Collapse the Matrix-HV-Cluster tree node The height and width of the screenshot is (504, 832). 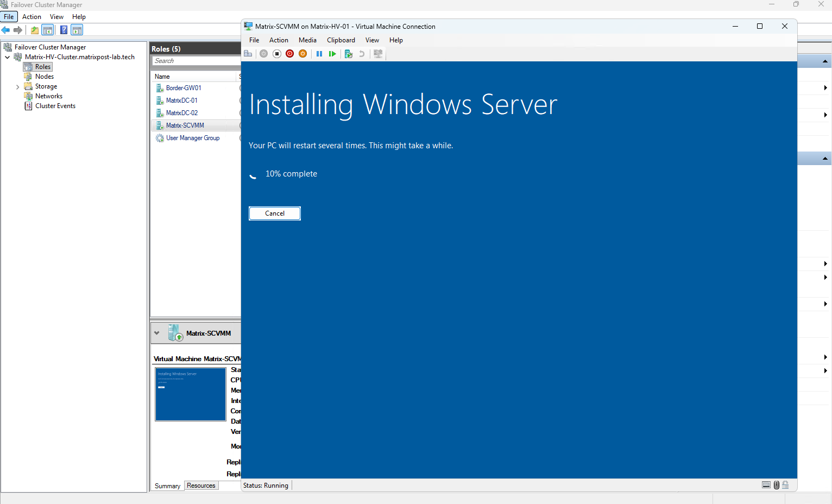pyautogui.click(x=7, y=57)
